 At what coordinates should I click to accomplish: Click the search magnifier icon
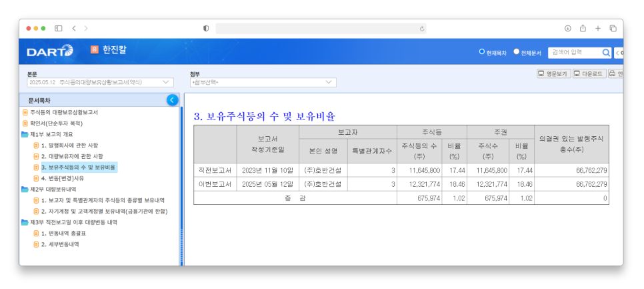606,53
